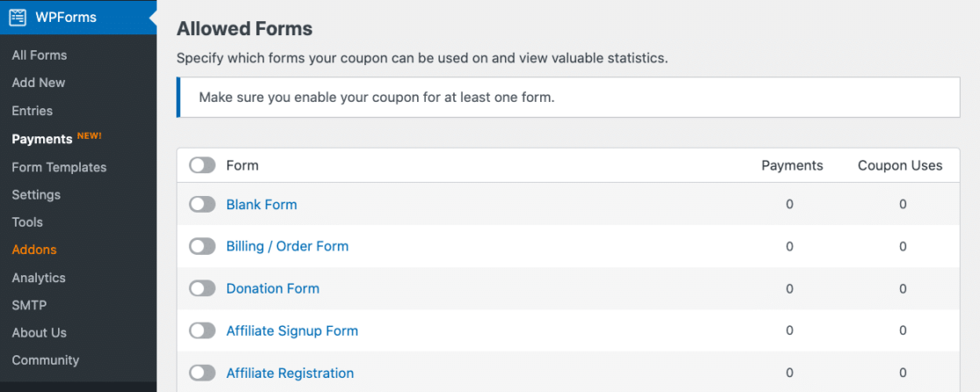
Task: Go to Entries page
Action: (32, 111)
